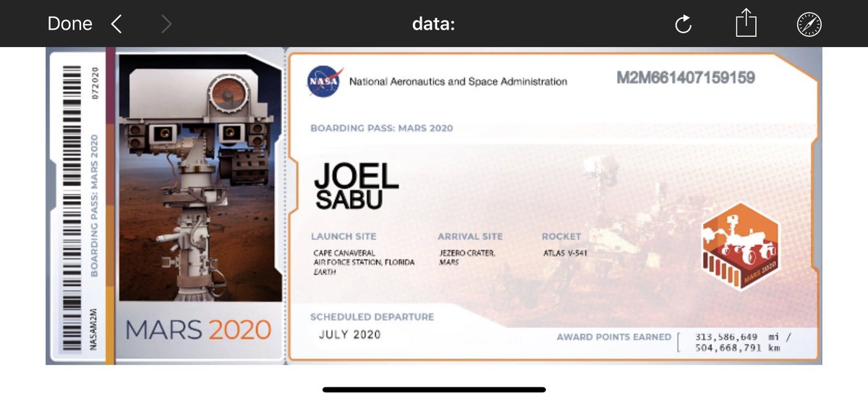Click the 'ROCKET' label
Viewport: 868px width, 401px height.
561,237
